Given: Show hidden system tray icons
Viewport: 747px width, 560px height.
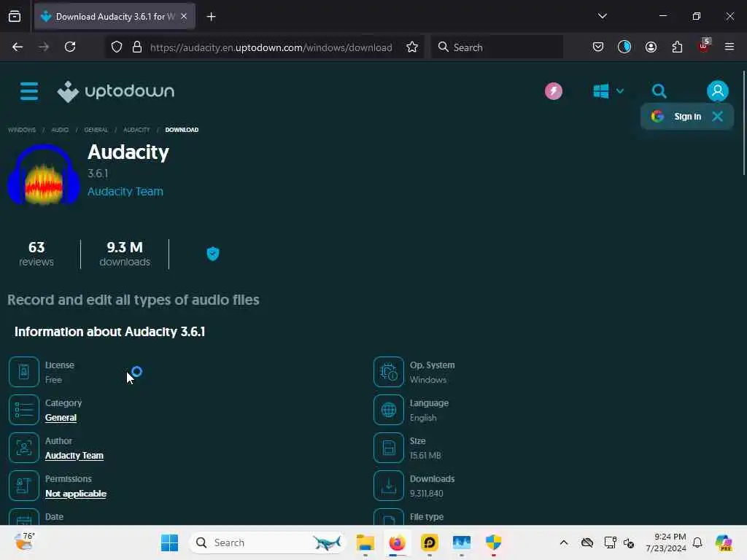Looking at the screenshot, I should point(564,542).
